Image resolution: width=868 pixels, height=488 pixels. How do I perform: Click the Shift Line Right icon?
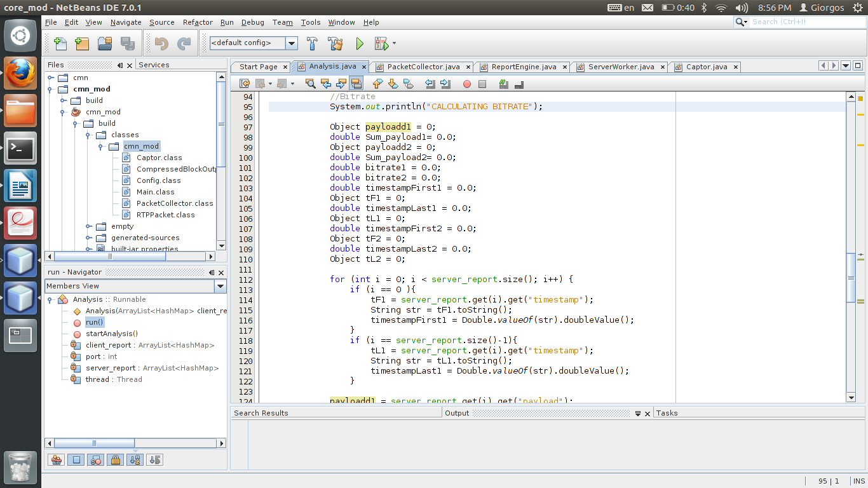tap(445, 83)
